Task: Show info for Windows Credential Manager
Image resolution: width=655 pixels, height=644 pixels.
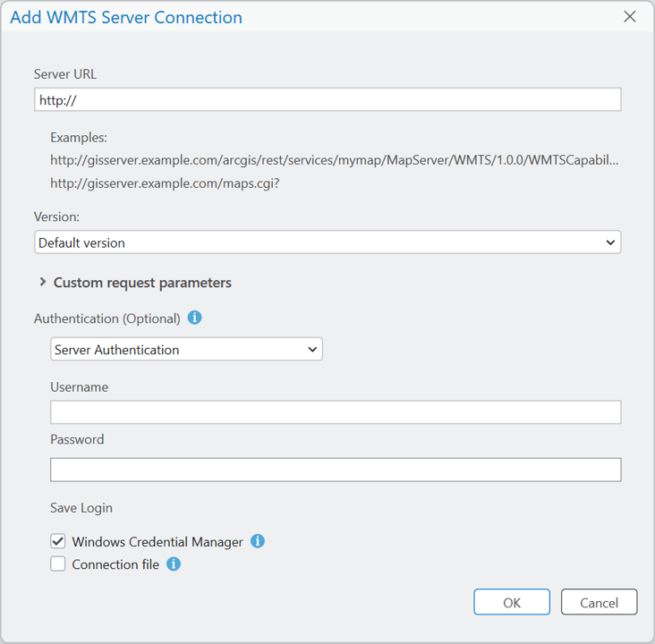Action: [x=258, y=541]
